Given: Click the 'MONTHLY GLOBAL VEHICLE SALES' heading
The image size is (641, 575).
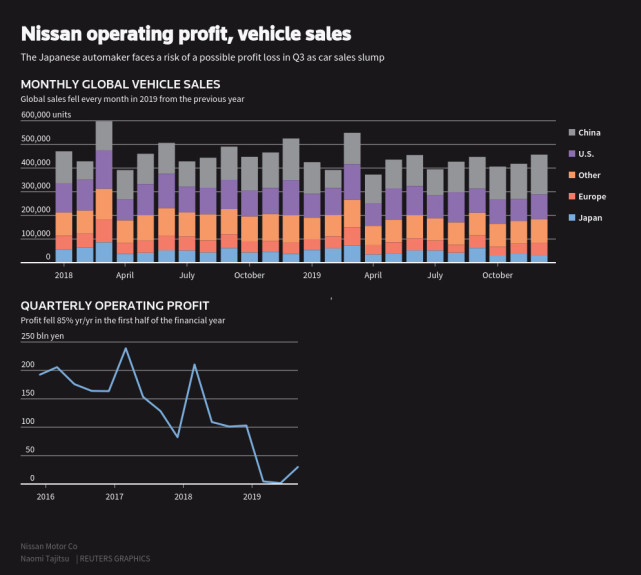Looking at the screenshot, I should click(x=120, y=84).
